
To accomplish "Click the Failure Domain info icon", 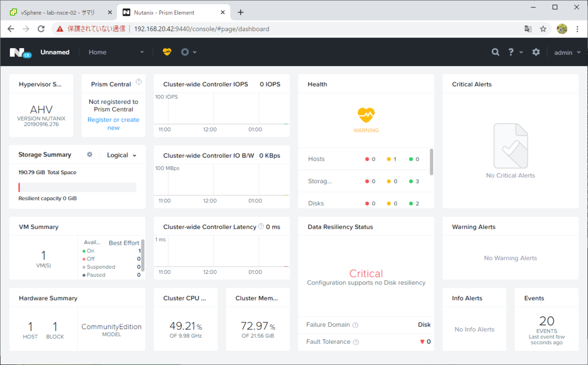I will coord(355,325).
